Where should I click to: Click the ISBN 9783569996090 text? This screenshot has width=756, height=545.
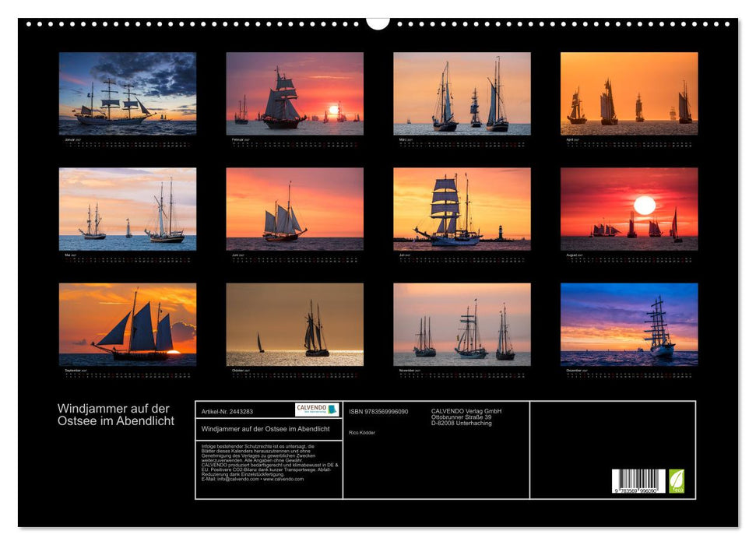[378, 411]
